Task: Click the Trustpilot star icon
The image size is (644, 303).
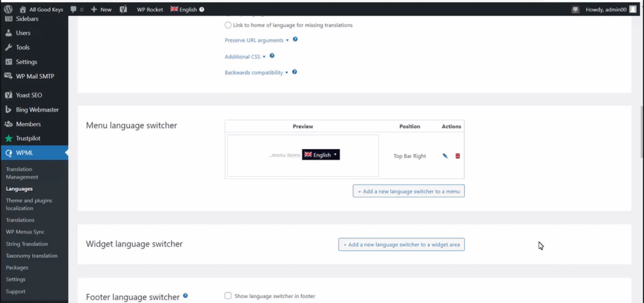Action: click(x=8, y=139)
